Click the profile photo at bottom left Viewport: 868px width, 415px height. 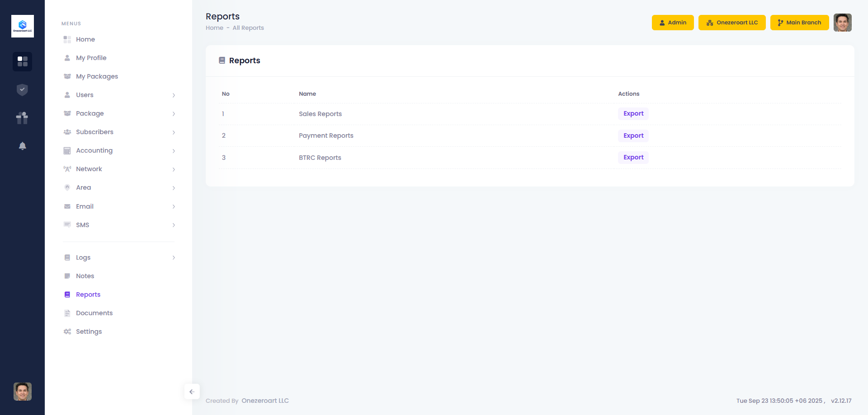coord(22,392)
